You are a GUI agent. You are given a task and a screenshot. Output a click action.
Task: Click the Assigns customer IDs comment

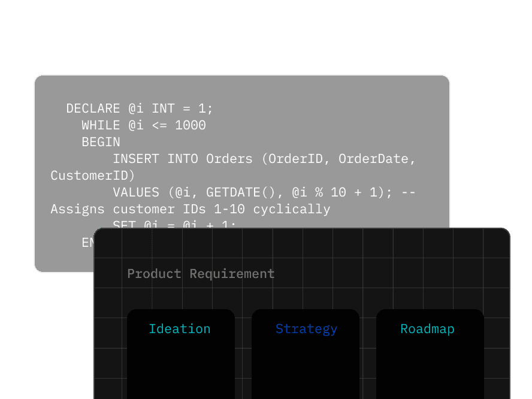[190, 209]
